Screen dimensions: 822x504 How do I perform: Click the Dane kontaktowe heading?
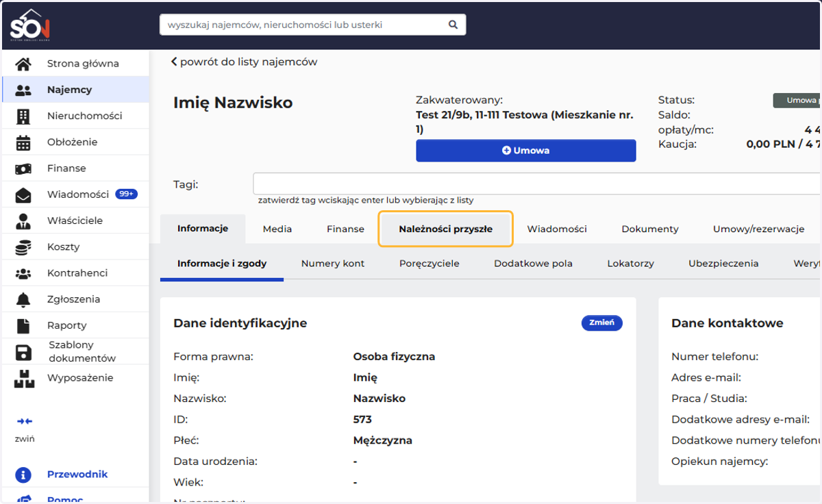727,323
